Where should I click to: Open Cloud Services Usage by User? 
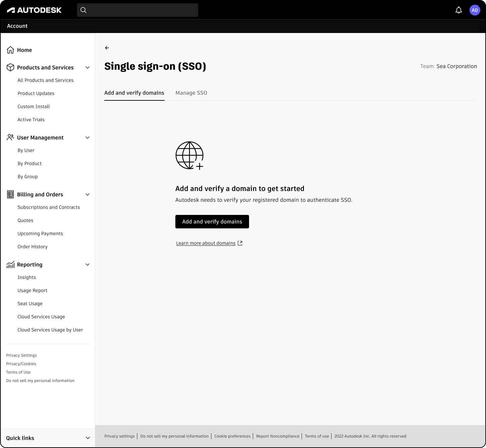[50, 330]
